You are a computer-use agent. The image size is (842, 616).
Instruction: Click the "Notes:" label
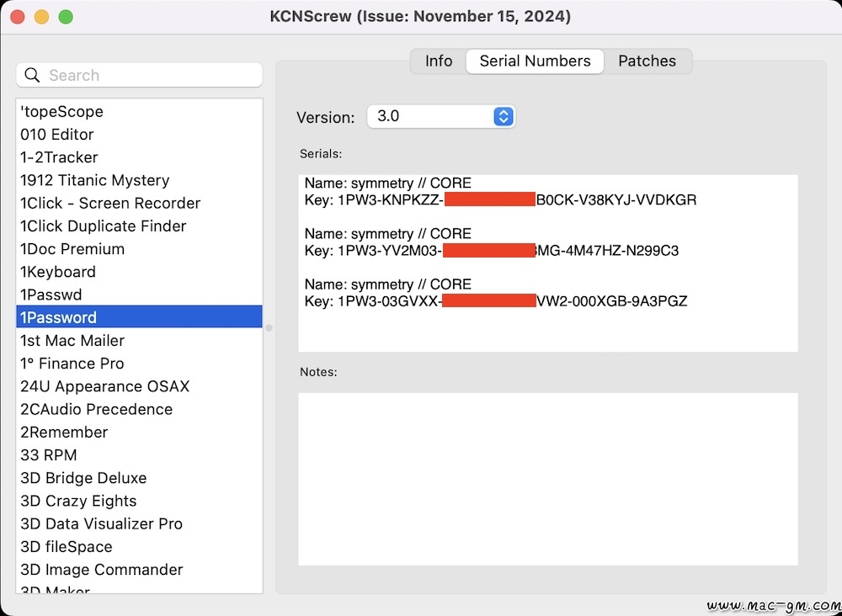pyautogui.click(x=318, y=372)
